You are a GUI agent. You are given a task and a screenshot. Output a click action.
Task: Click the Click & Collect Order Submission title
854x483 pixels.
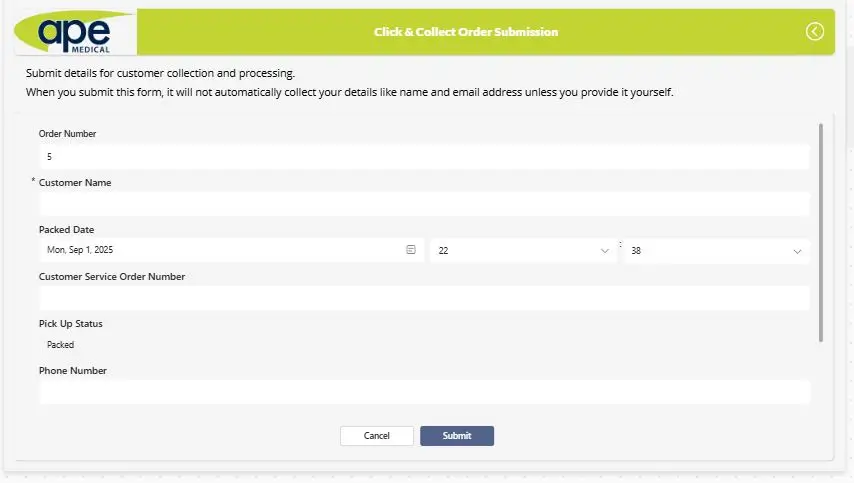pyautogui.click(x=466, y=32)
